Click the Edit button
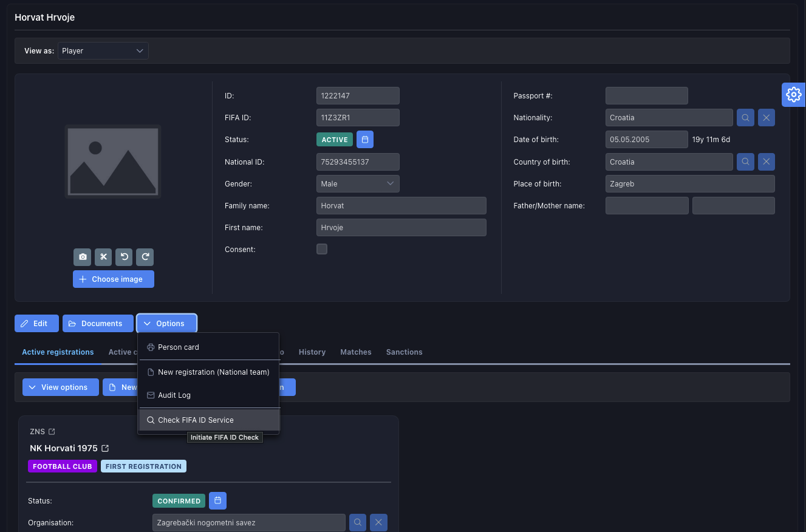 pos(36,324)
